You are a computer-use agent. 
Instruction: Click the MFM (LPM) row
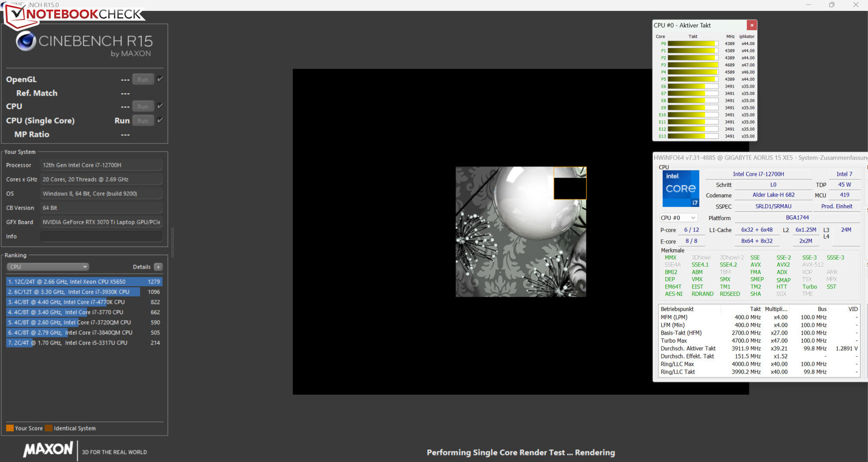(x=759, y=317)
